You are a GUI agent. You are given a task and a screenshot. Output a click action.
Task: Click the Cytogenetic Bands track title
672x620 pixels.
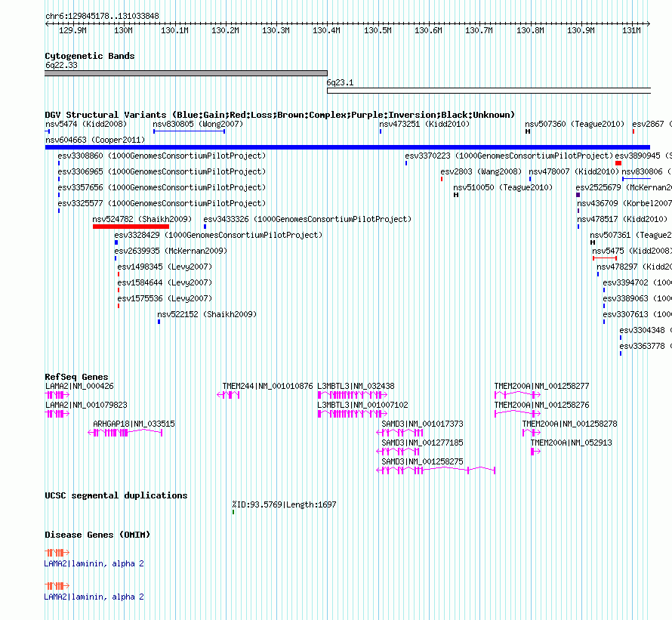coord(90,56)
